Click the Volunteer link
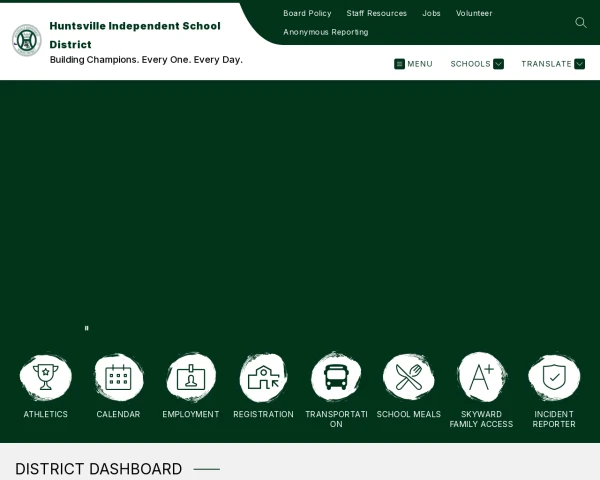 (474, 13)
